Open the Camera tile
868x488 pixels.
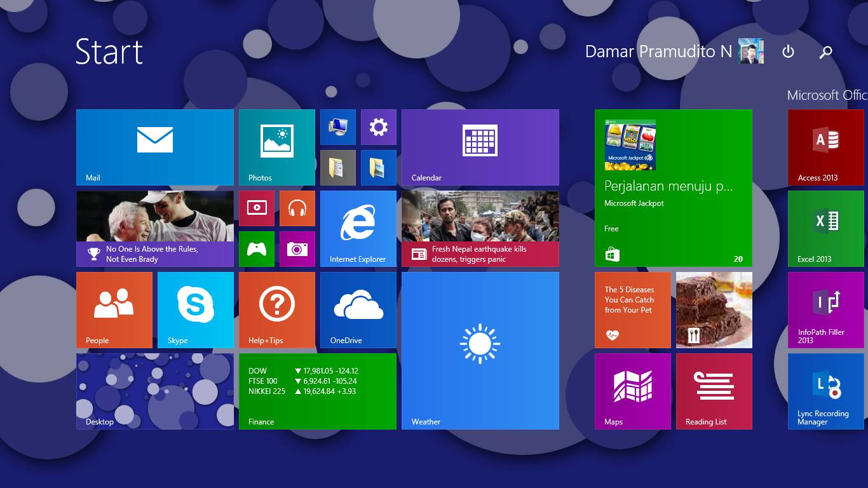click(x=297, y=249)
